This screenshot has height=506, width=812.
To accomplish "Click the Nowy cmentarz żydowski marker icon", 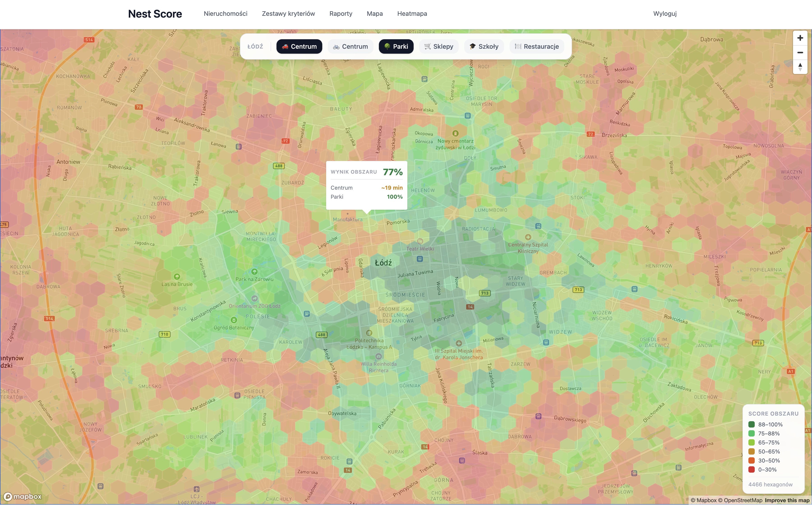I will (455, 133).
